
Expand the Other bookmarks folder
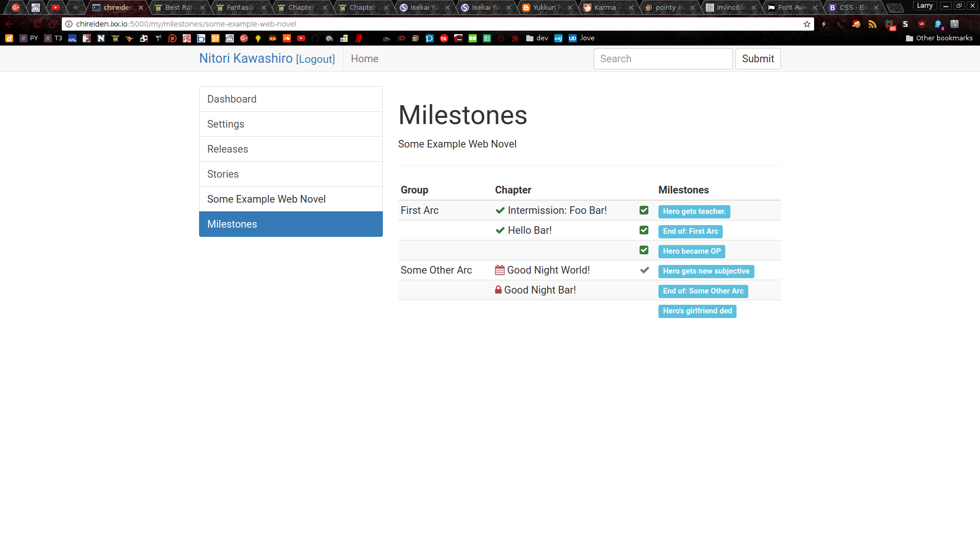click(x=939, y=38)
